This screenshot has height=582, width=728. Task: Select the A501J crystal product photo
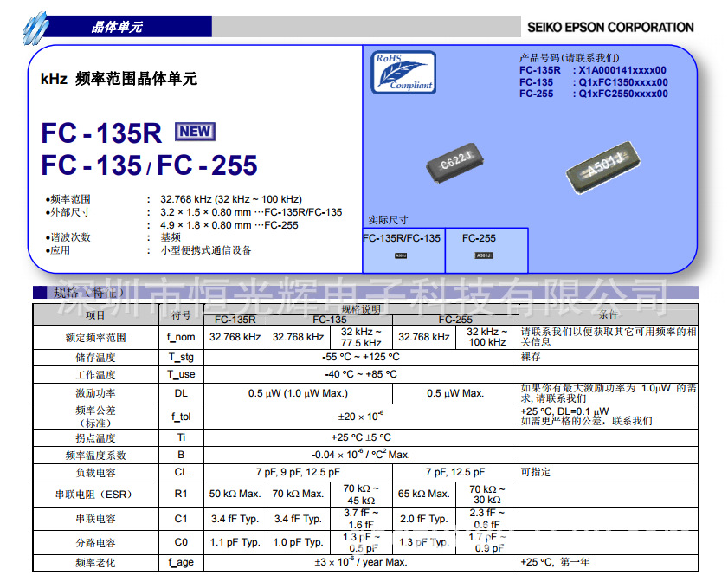[602, 167]
